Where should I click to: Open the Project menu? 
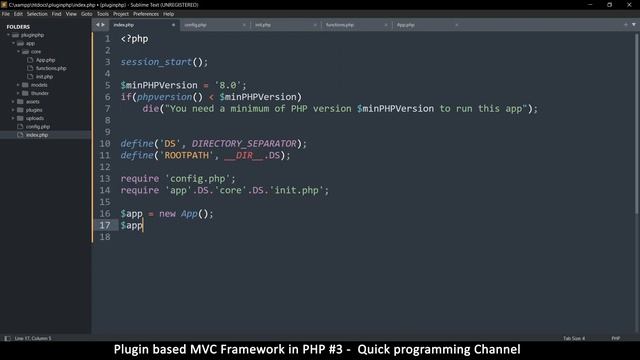[121, 14]
